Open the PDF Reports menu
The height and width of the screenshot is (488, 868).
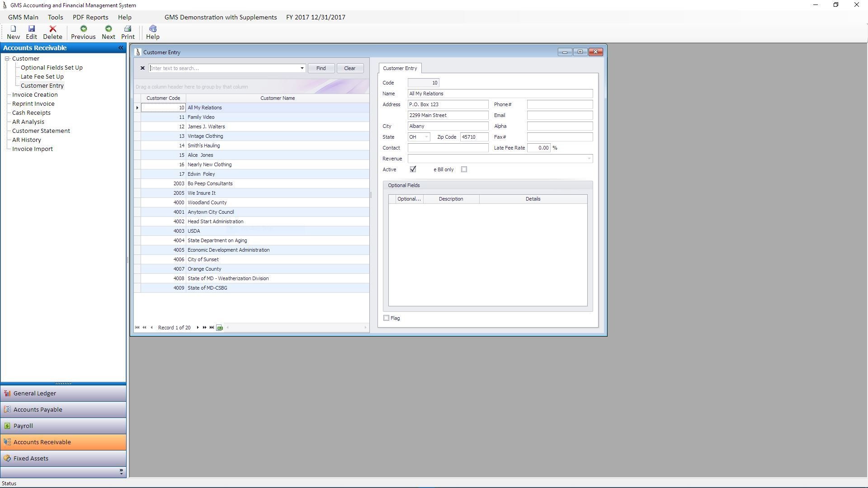click(90, 17)
